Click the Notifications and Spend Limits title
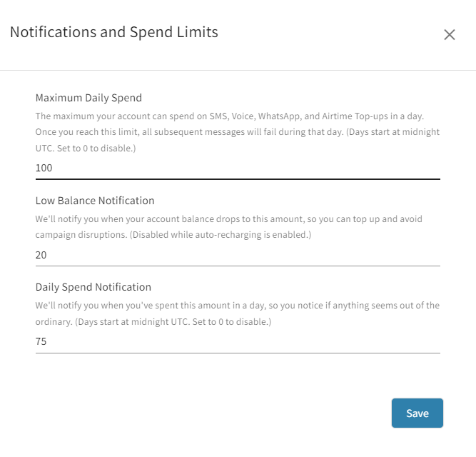Image resolution: width=476 pixels, height=457 pixels. click(x=114, y=32)
